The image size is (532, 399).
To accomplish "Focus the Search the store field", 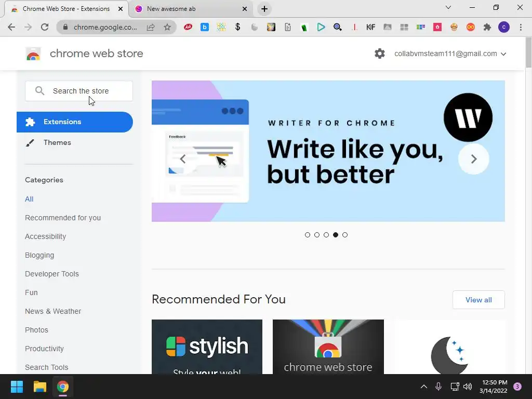I will pos(79,91).
